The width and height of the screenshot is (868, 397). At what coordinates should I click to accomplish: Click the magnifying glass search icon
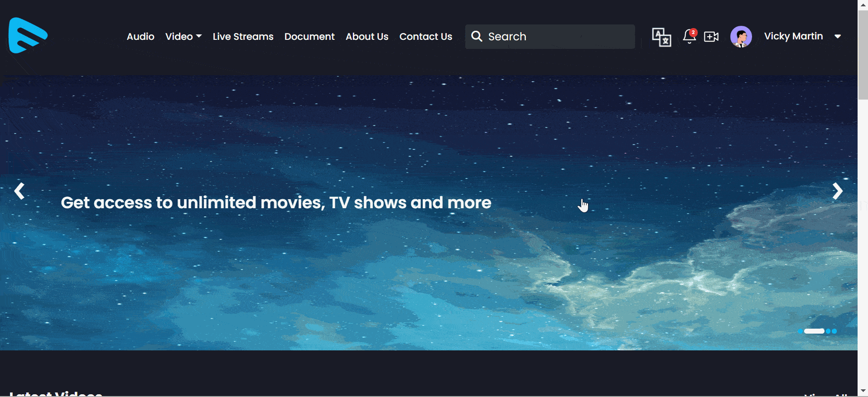(476, 36)
